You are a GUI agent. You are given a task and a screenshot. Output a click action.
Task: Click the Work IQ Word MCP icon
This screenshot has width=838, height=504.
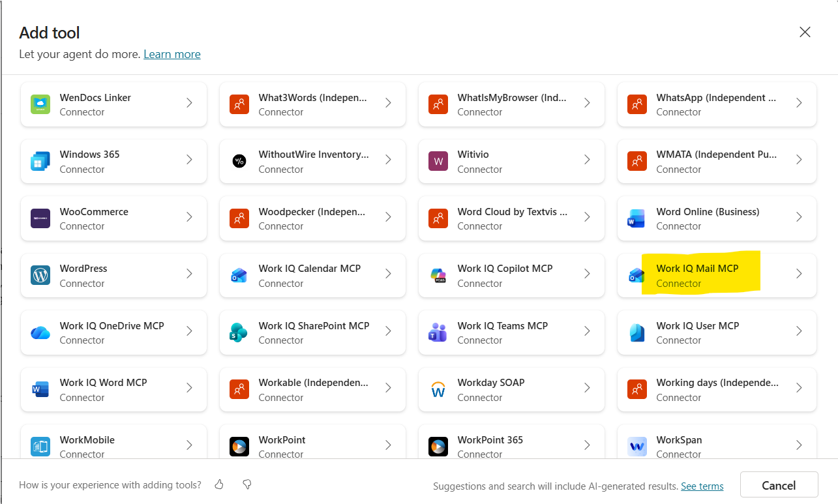(40, 389)
